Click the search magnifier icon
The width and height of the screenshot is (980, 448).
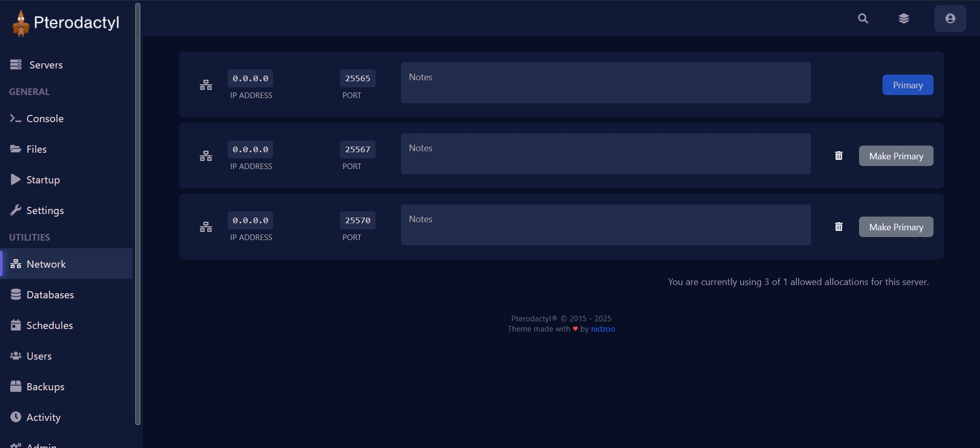(x=863, y=18)
